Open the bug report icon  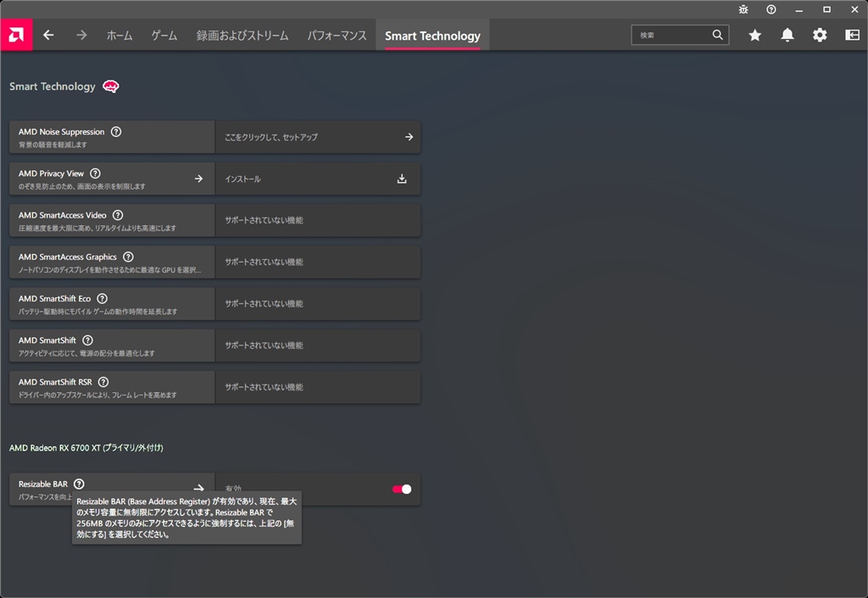(743, 9)
